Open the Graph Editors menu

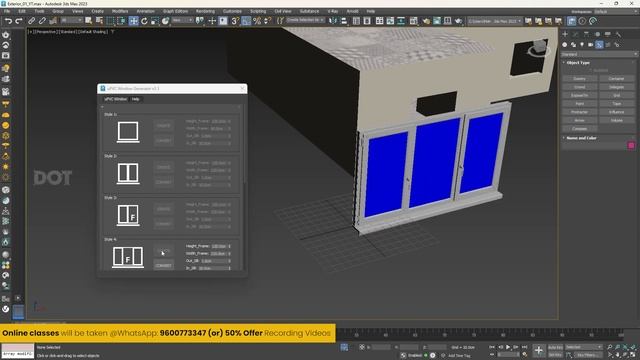[176, 11]
